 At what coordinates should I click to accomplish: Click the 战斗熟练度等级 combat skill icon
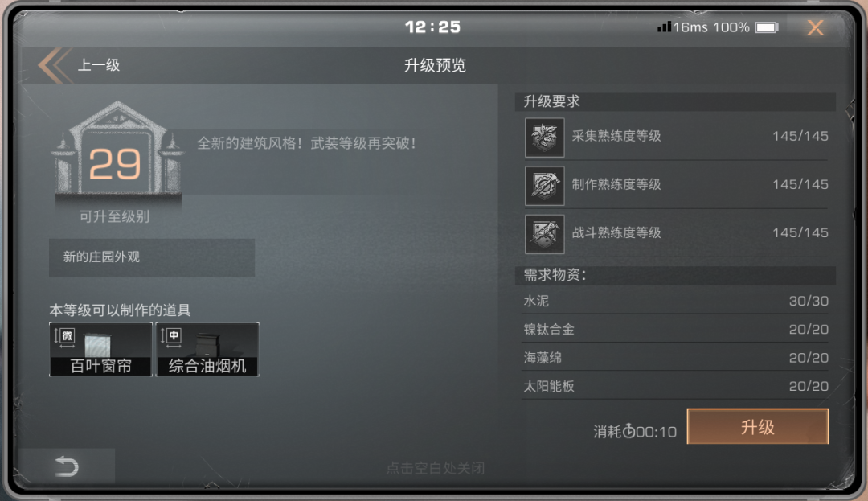point(545,234)
